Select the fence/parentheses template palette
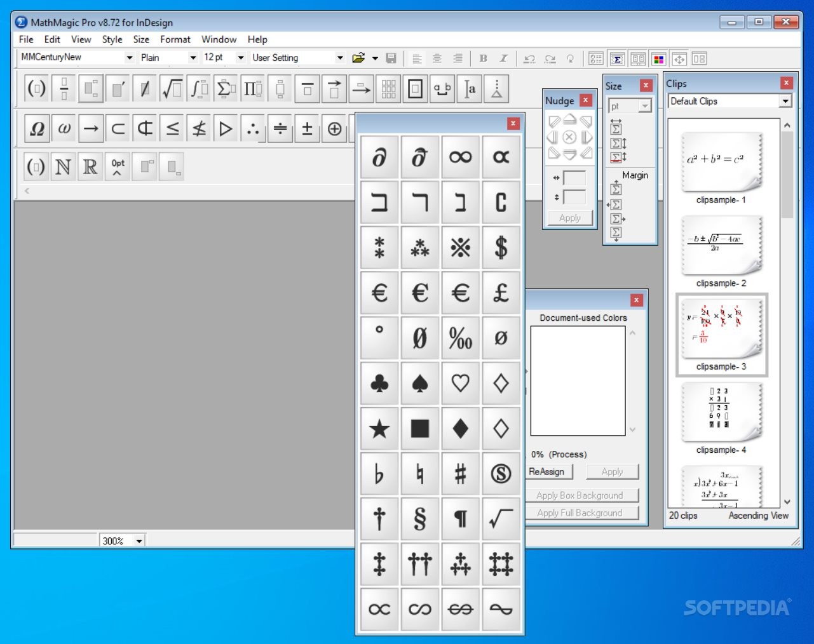This screenshot has height=644, width=814. (36, 89)
